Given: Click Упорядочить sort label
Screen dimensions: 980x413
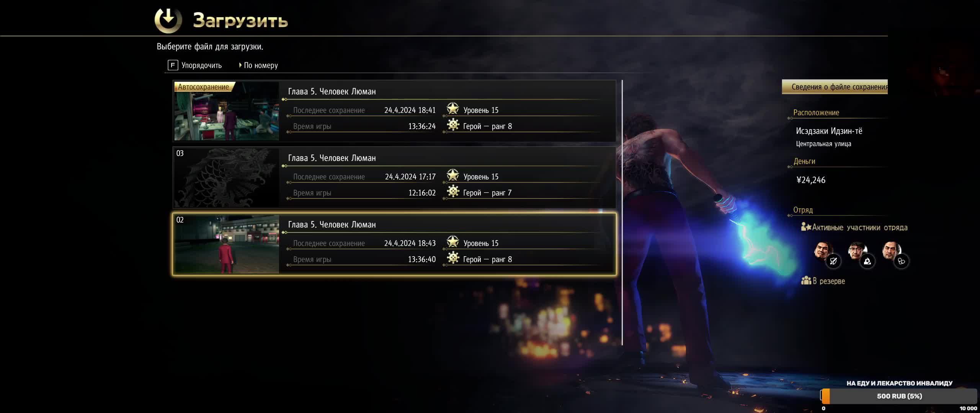Looking at the screenshot, I should click(x=201, y=65).
